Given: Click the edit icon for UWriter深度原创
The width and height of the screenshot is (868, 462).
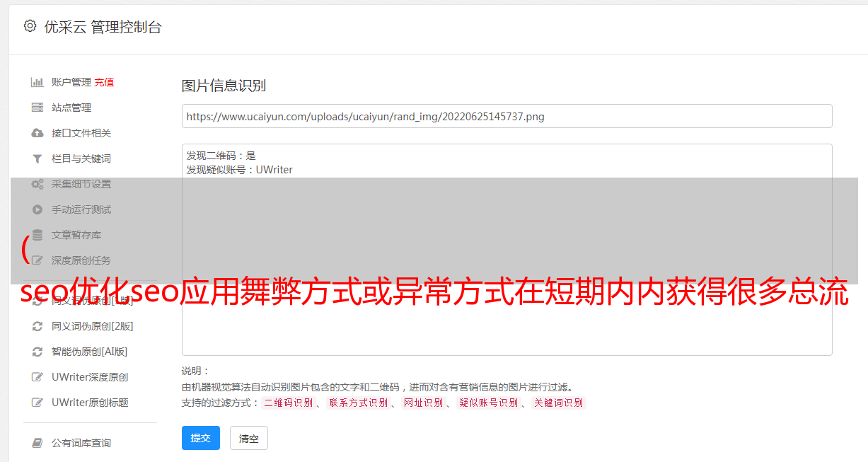Looking at the screenshot, I should point(37,377).
